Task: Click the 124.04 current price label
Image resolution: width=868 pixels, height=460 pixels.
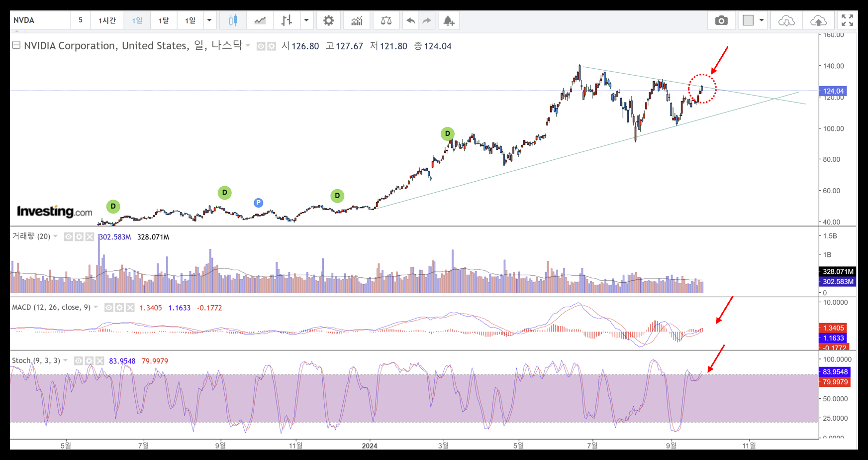Action: pos(833,91)
